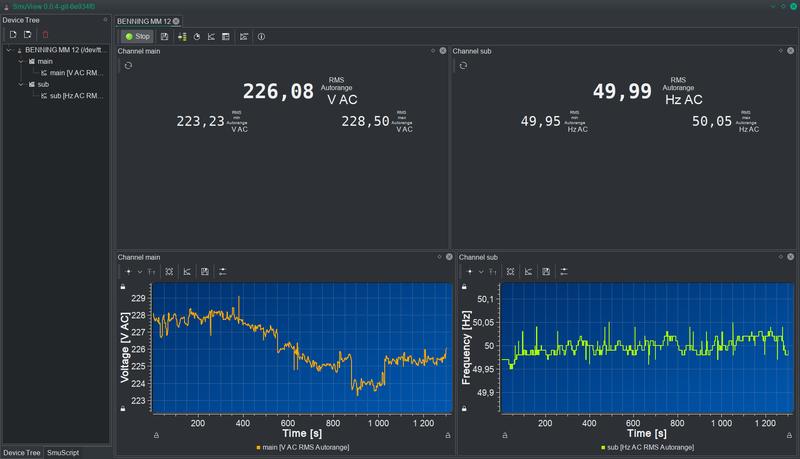
Task: Click the red delete device icon in Device Tree
Action: [x=44, y=35]
